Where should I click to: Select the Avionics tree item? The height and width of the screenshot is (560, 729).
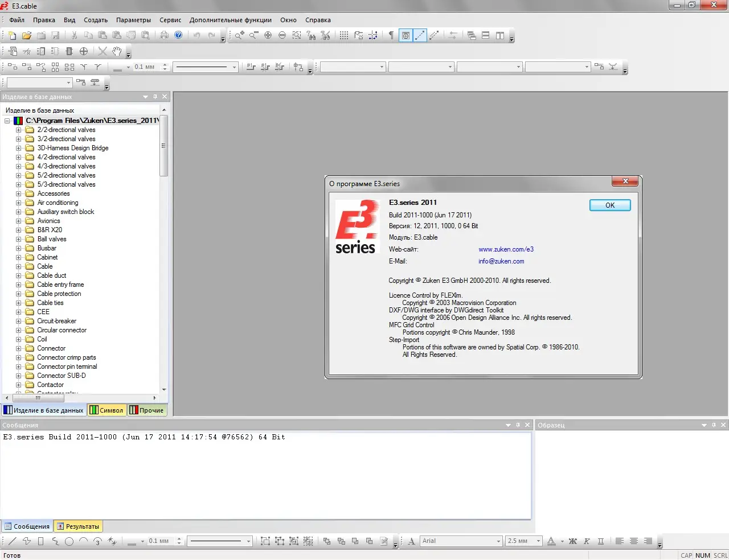pos(48,221)
